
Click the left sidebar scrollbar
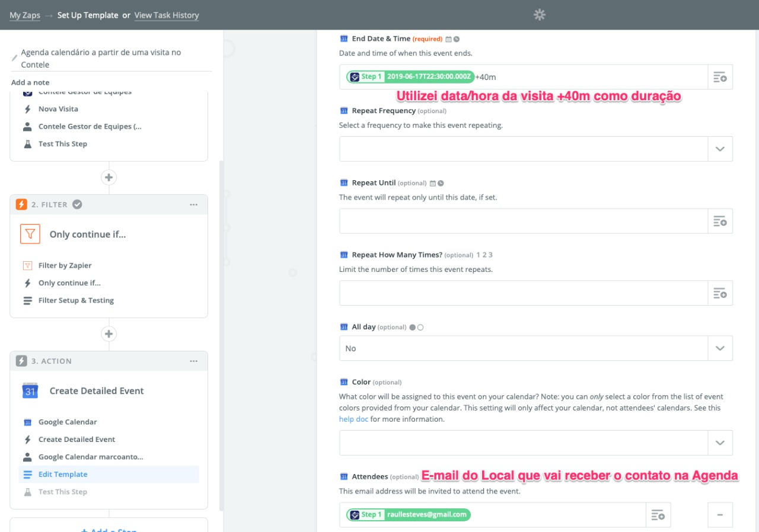tap(221, 335)
